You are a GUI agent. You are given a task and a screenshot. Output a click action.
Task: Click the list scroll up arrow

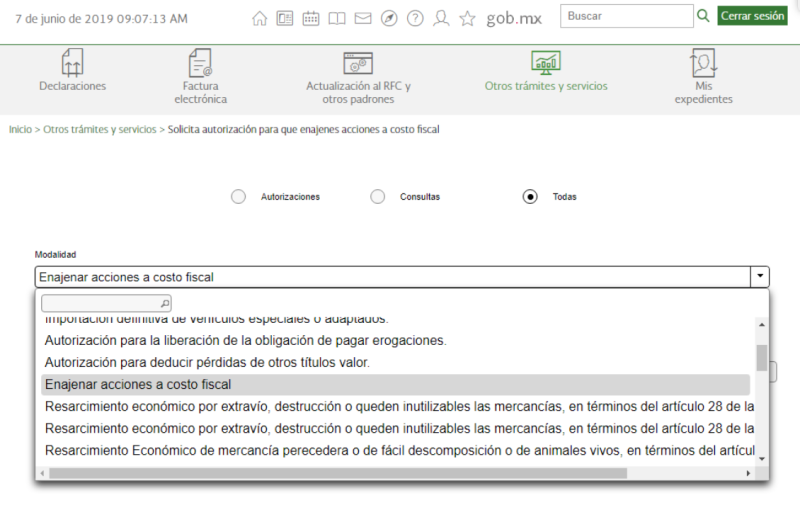(762, 325)
